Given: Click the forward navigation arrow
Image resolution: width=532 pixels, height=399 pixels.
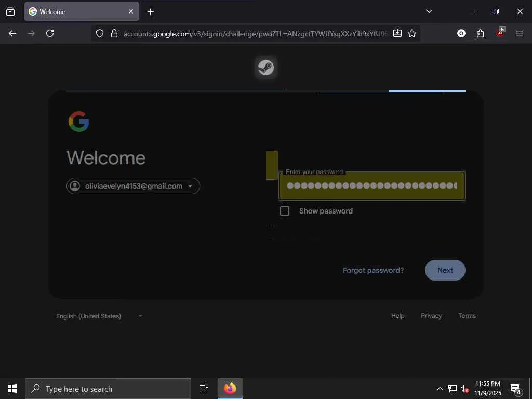Looking at the screenshot, I should 31,33.
